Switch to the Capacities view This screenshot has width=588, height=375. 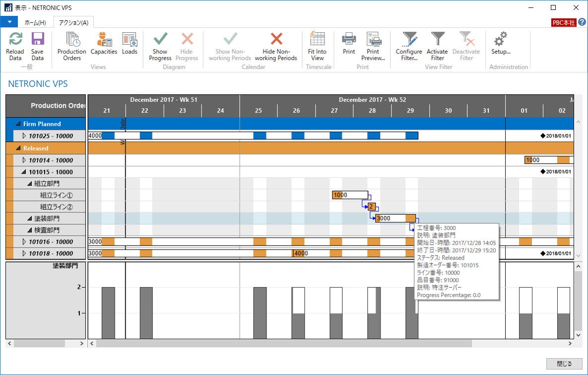click(104, 40)
